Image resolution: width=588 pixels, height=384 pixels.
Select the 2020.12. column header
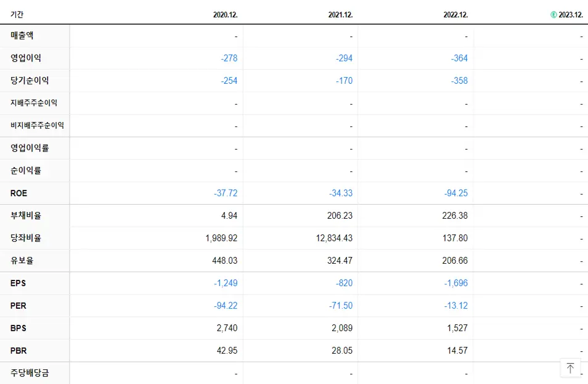click(226, 15)
